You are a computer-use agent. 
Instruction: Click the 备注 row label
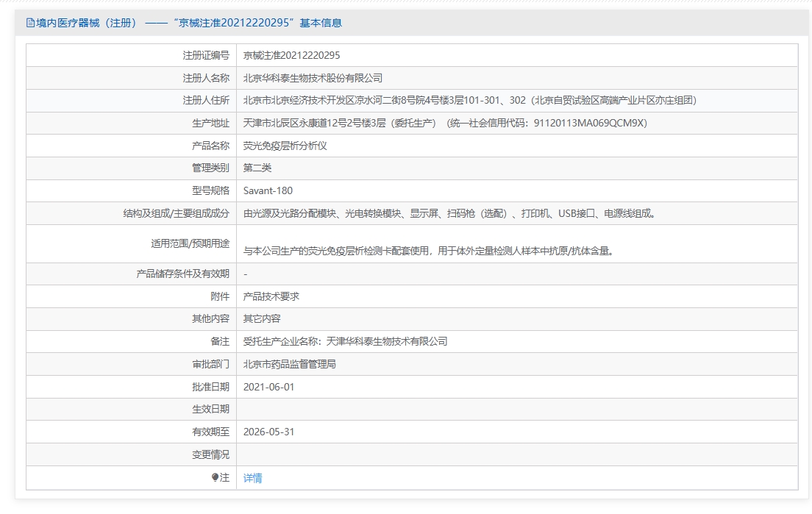(220, 342)
